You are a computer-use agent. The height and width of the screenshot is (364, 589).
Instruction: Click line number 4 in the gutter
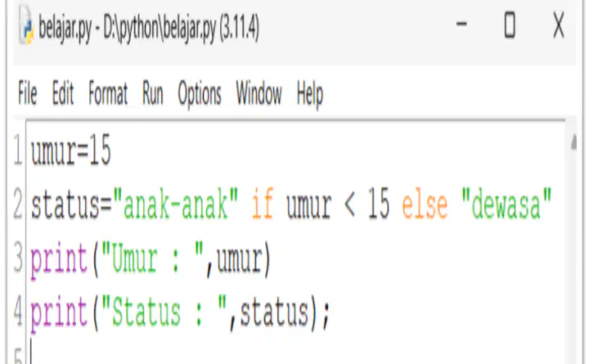coord(18,312)
